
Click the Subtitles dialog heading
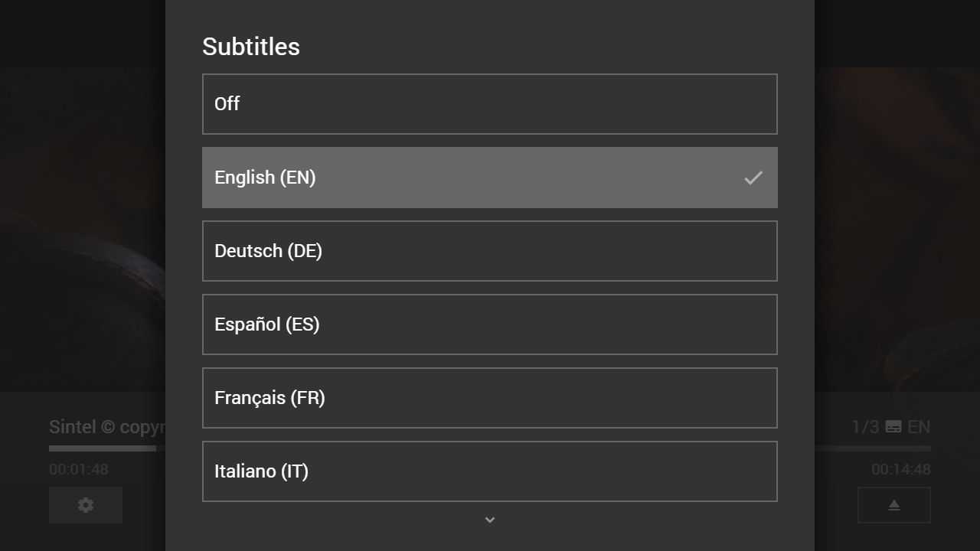[251, 47]
